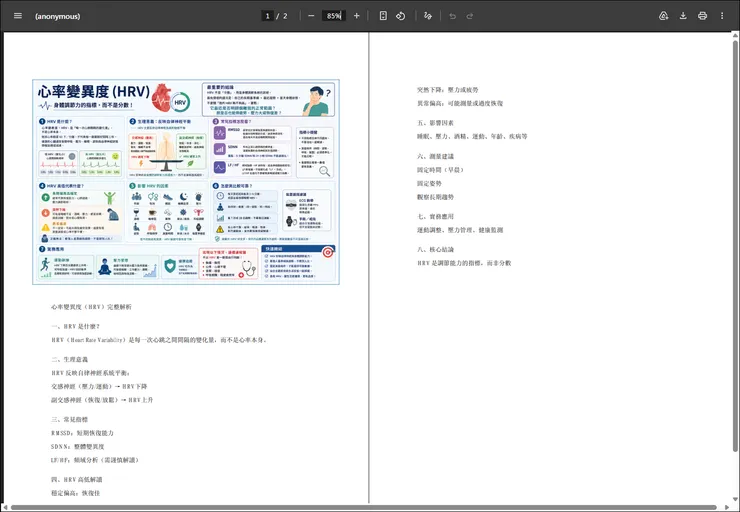This screenshot has width=740, height=512.
Task: Click the scroll left arrow
Action: (x=5, y=508)
